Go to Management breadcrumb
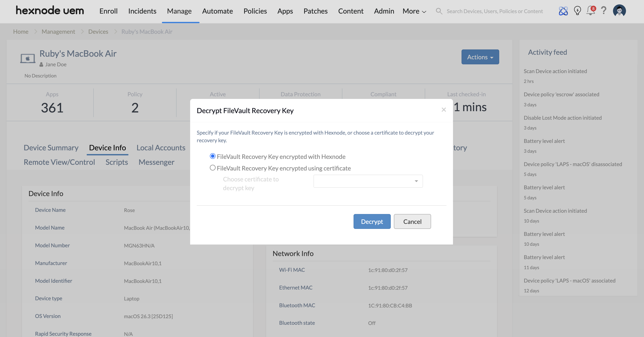The height and width of the screenshot is (337, 644). (58, 32)
